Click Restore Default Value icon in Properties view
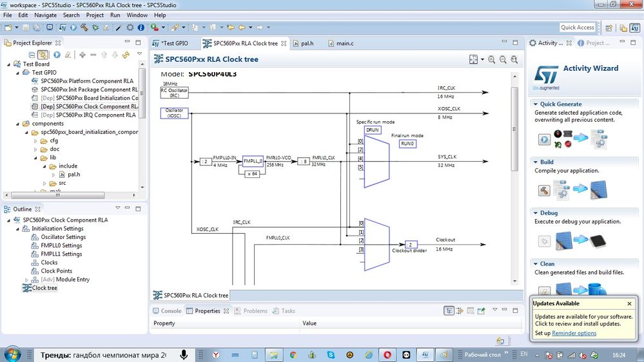Image resolution: width=644 pixels, height=362 pixels. point(471,311)
